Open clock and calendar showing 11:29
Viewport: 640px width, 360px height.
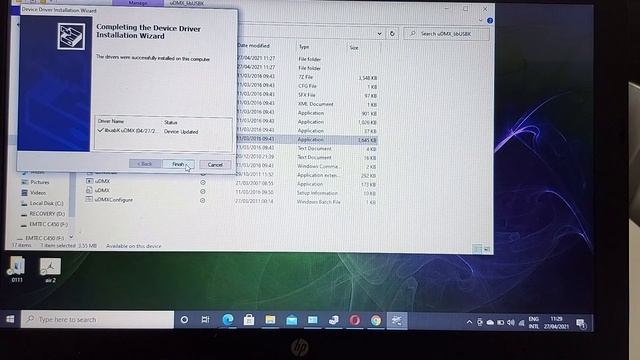[x=556, y=322]
